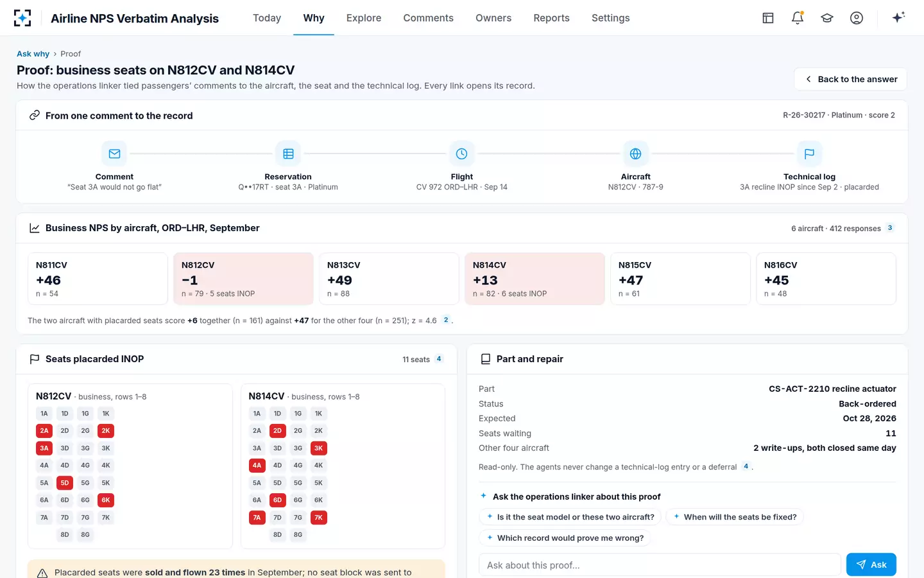
Task: Open the Comments tab
Action: 428,18
